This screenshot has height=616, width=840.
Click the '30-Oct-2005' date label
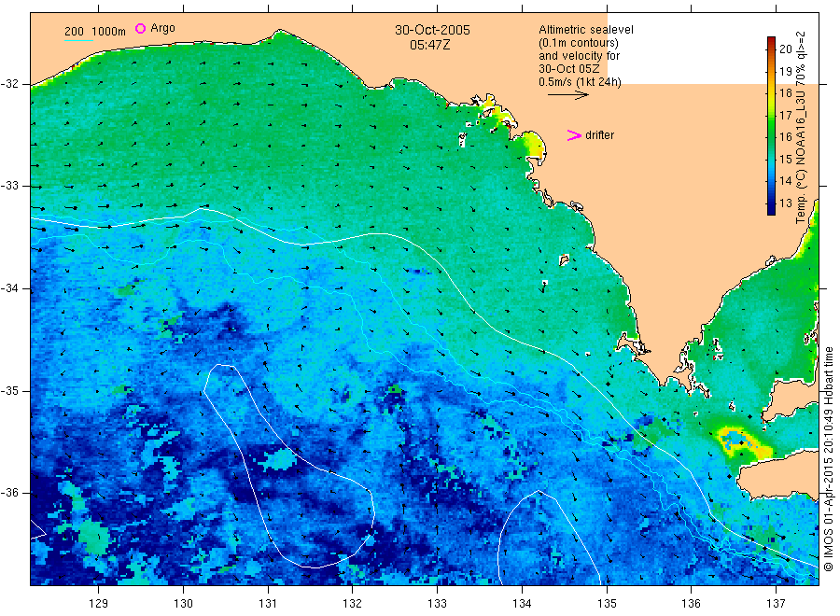click(x=432, y=30)
